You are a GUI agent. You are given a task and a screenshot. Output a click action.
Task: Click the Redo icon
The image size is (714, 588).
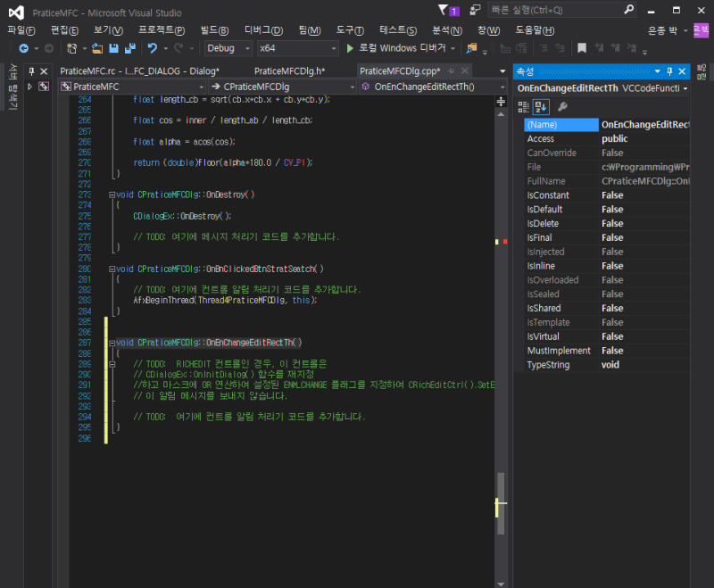(x=178, y=48)
